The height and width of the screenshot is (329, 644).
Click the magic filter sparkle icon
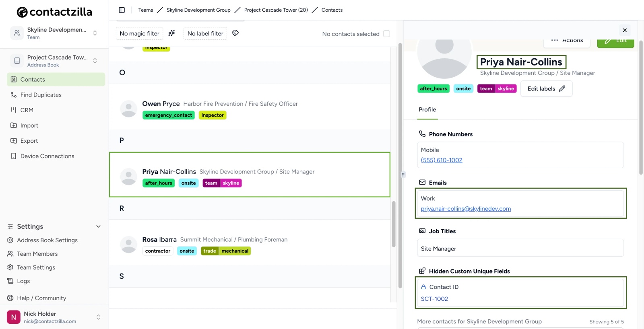click(x=172, y=33)
